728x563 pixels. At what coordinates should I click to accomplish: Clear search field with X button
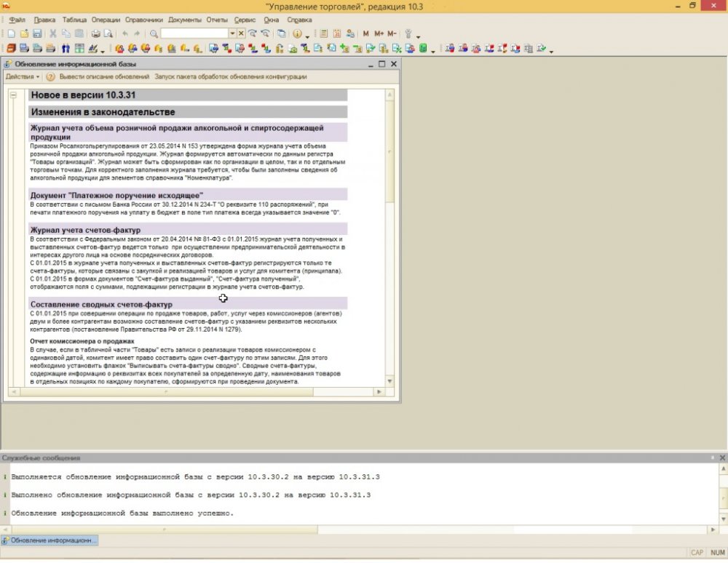241,33
